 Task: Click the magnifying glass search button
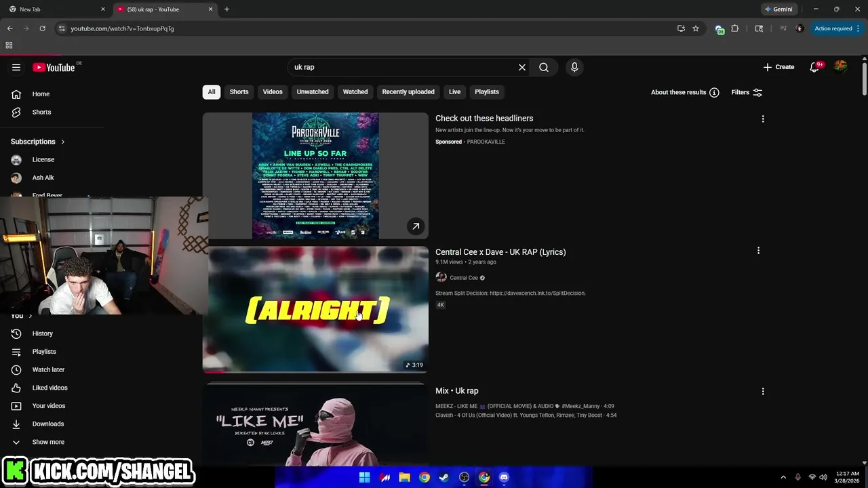pyautogui.click(x=544, y=67)
